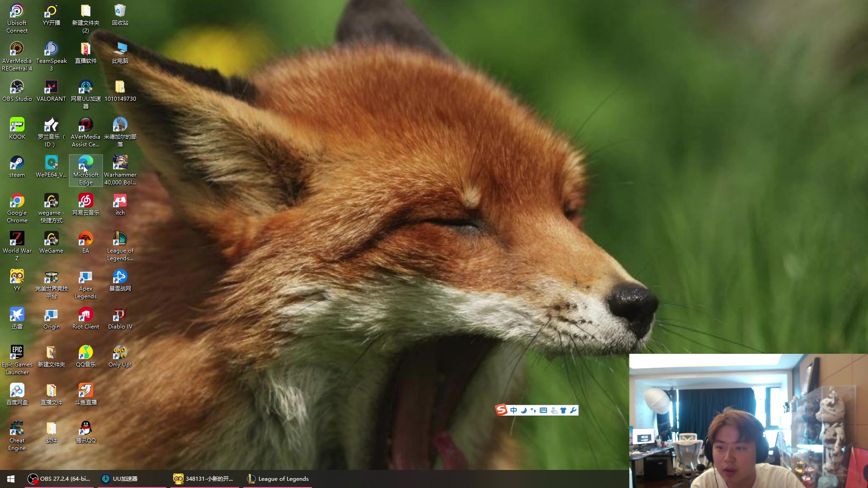Switch to League of Legends taskbar item
868x488 pixels.
click(x=278, y=479)
